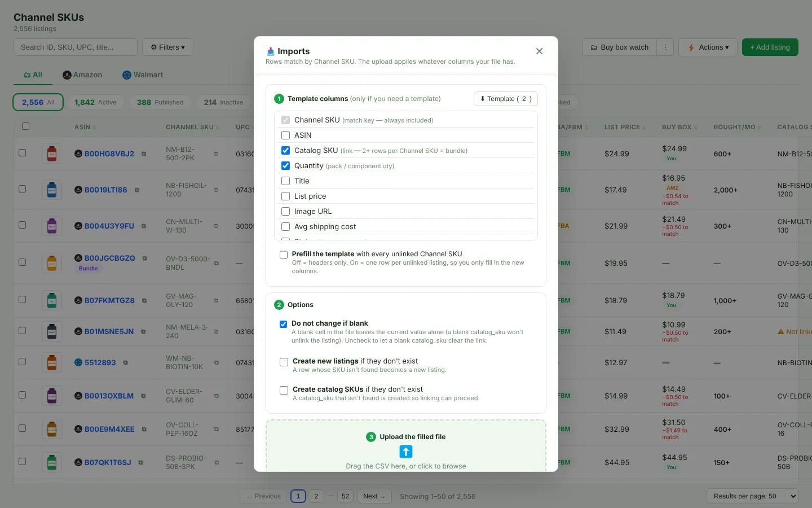Select the All channels tab
The width and height of the screenshot is (812, 508).
tap(33, 75)
